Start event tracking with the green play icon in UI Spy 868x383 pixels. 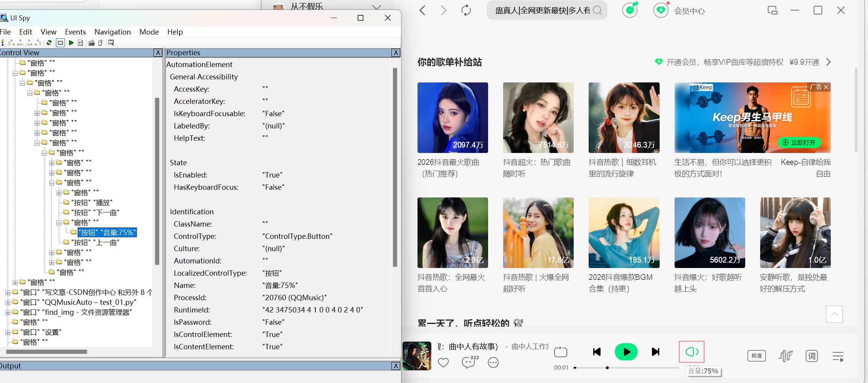71,43
